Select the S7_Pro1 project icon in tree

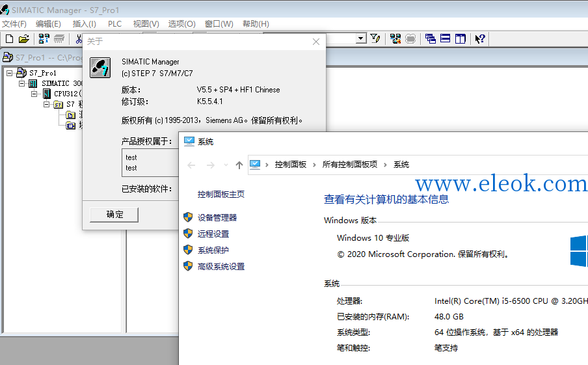(x=21, y=73)
